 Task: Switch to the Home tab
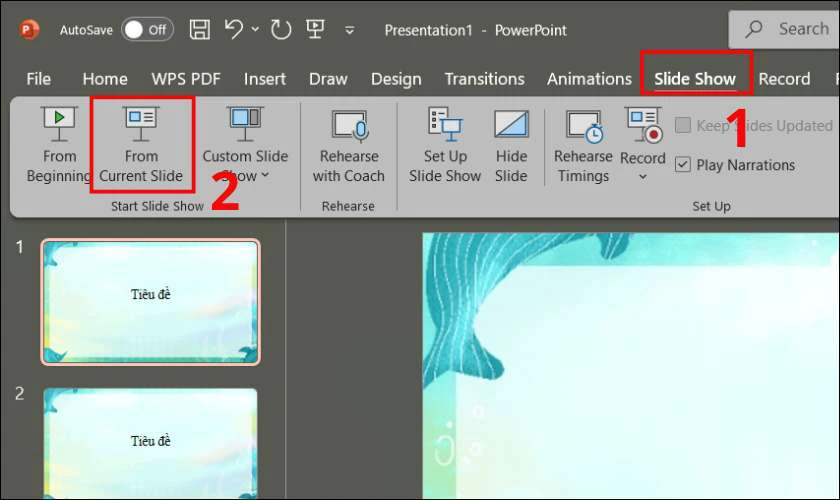[x=105, y=79]
